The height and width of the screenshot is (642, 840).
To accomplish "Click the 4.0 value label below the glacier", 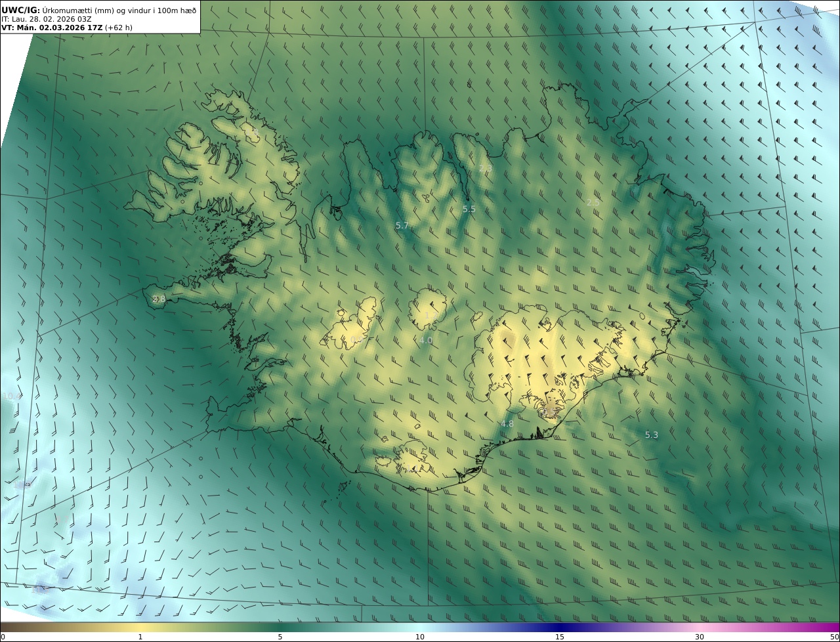I will (426, 340).
